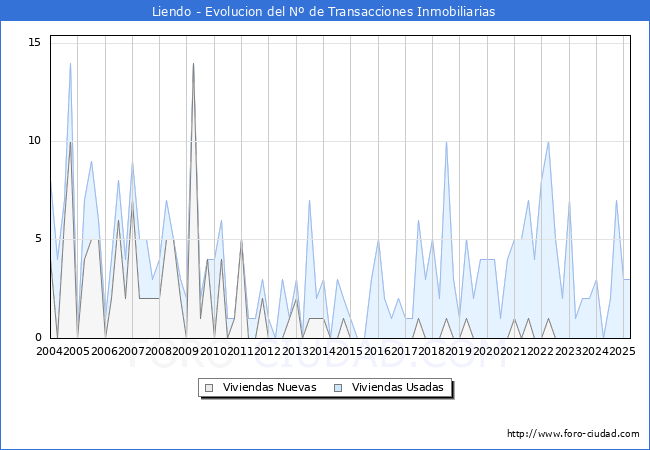Click the x-axis year 2020
The height and width of the screenshot is (450, 650).
point(486,351)
